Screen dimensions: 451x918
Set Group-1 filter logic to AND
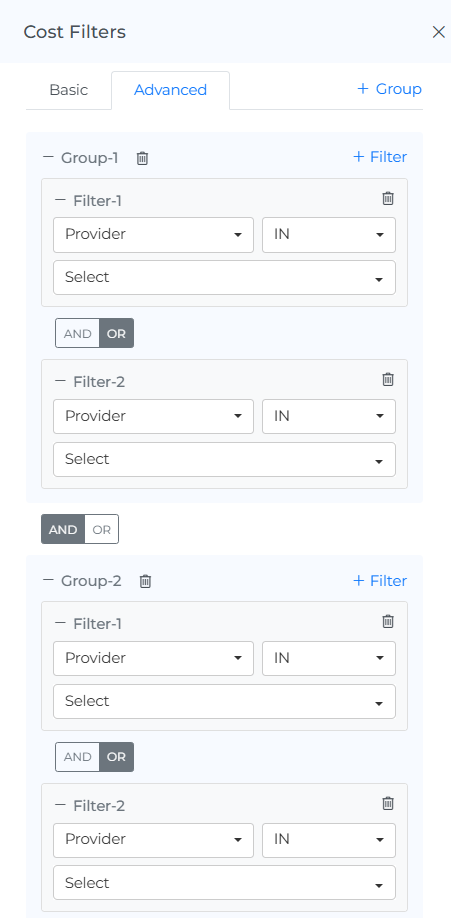(x=77, y=333)
